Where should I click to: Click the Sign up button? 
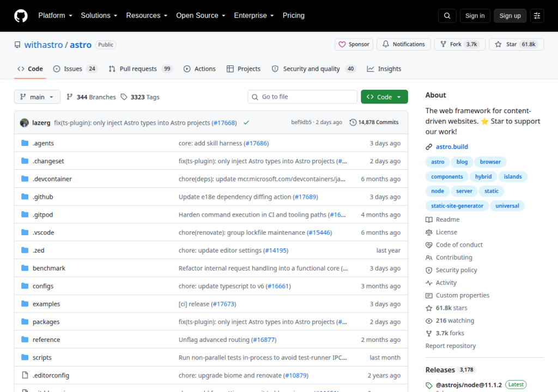[x=510, y=16]
